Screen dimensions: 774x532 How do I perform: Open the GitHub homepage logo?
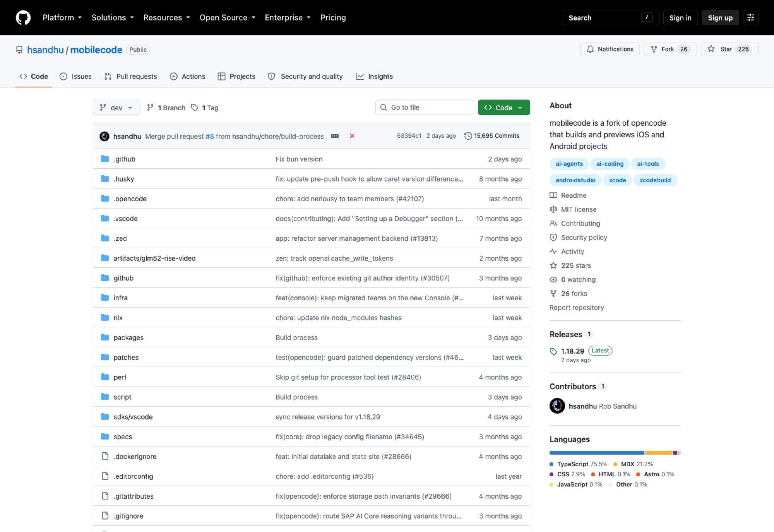click(x=23, y=17)
